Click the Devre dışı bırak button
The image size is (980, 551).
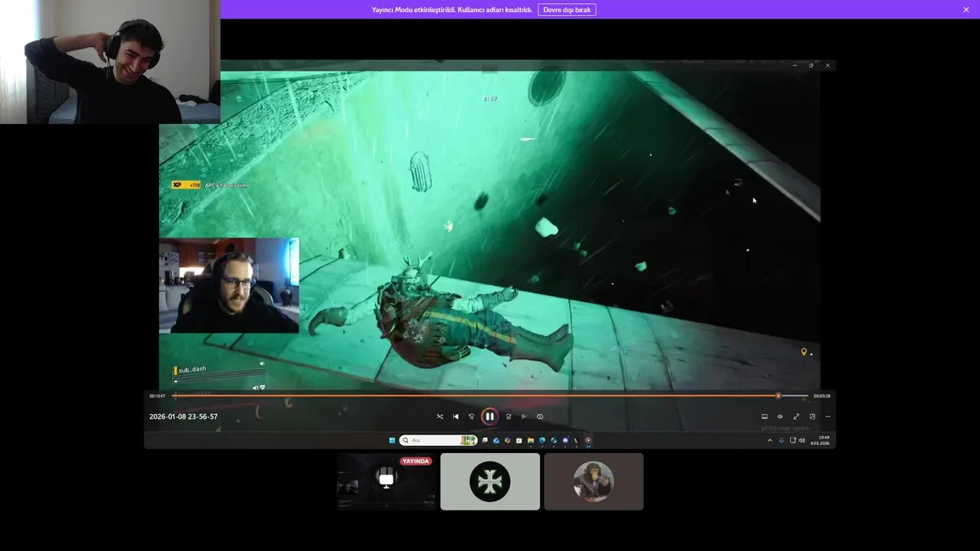point(567,9)
